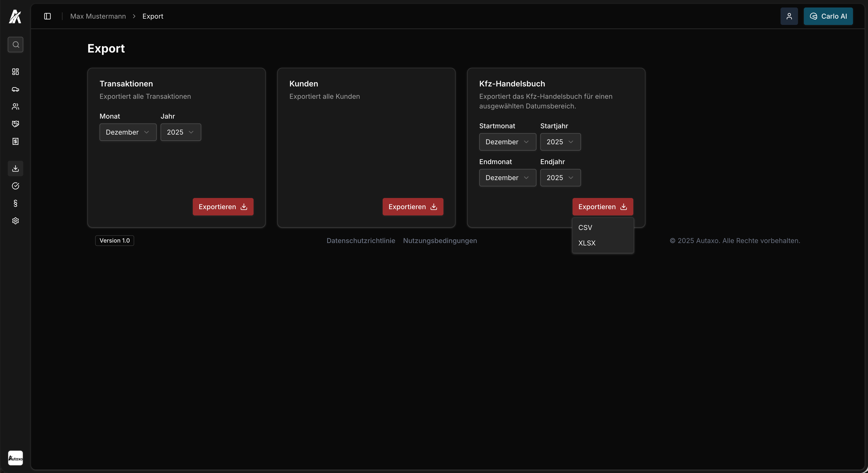Open the user profile icon in the header
Screen dimensions: 868x473
[x=789, y=16]
